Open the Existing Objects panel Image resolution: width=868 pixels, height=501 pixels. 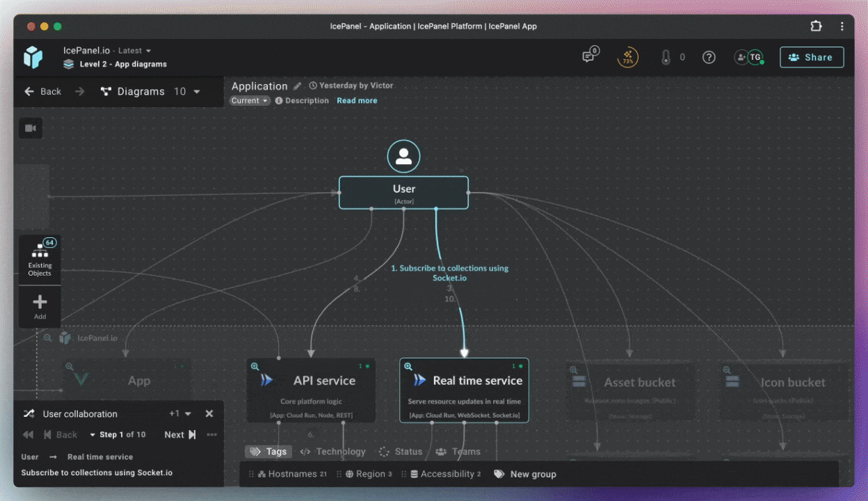40,260
